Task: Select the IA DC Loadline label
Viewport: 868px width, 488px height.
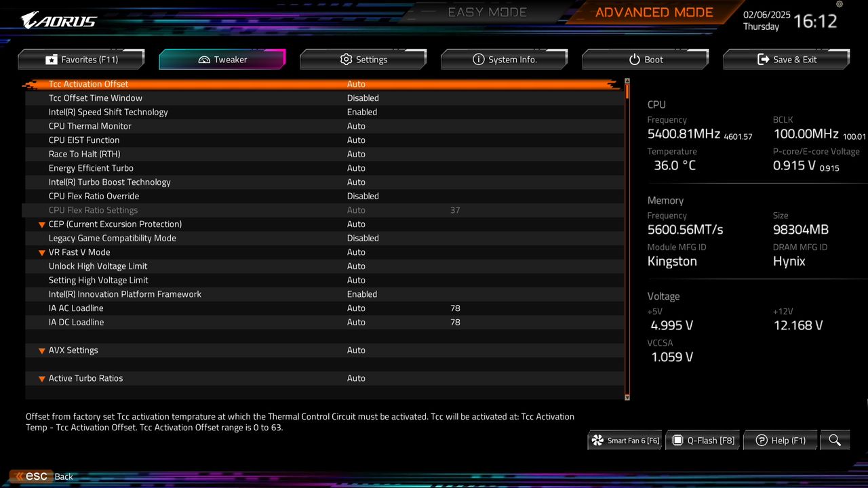Action: pyautogui.click(x=76, y=323)
